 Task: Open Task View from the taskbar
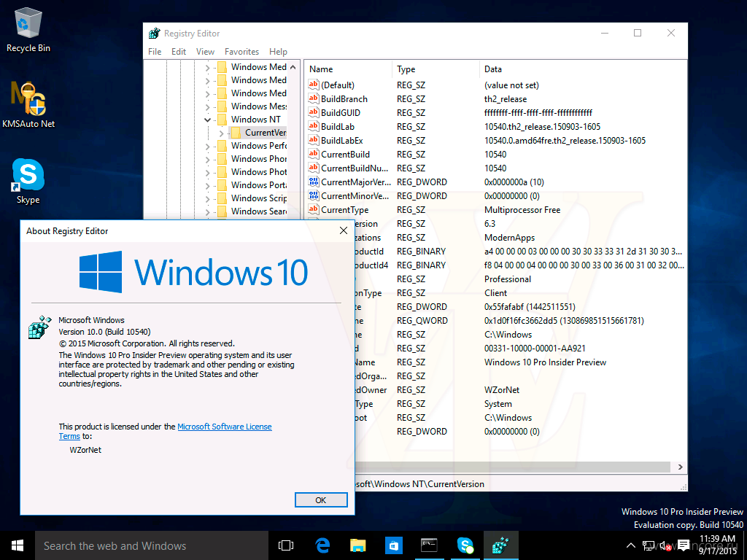tap(286, 545)
